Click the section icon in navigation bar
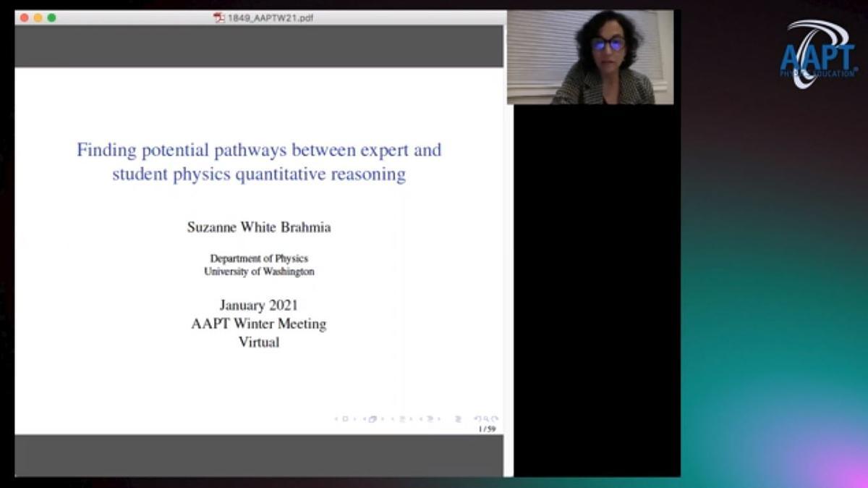 click(430, 418)
